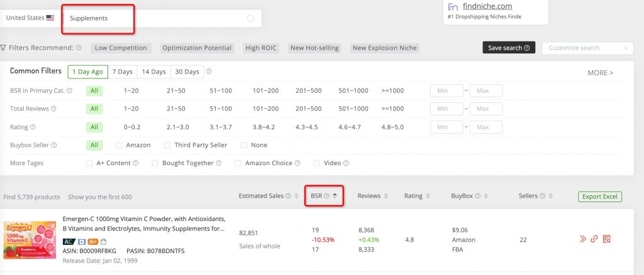Click the Supplements search field
The height and width of the screenshot is (275, 644).
pos(162,18)
